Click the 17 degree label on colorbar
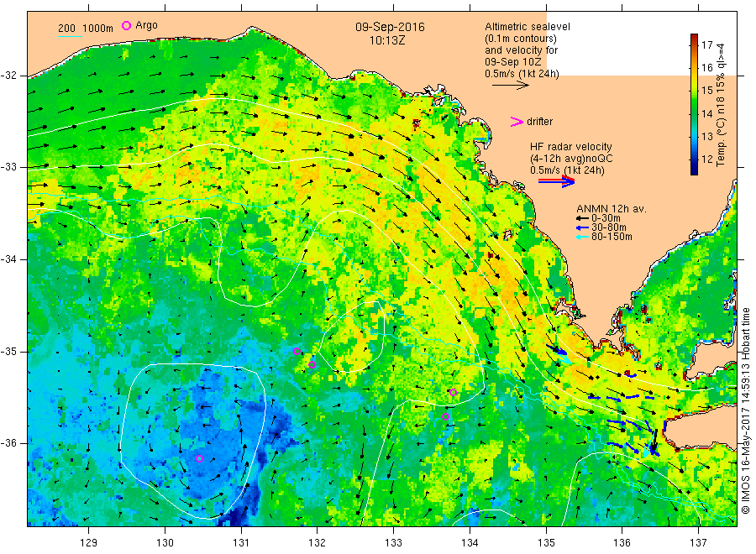The height and width of the screenshot is (554, 756). coord(706,44)
